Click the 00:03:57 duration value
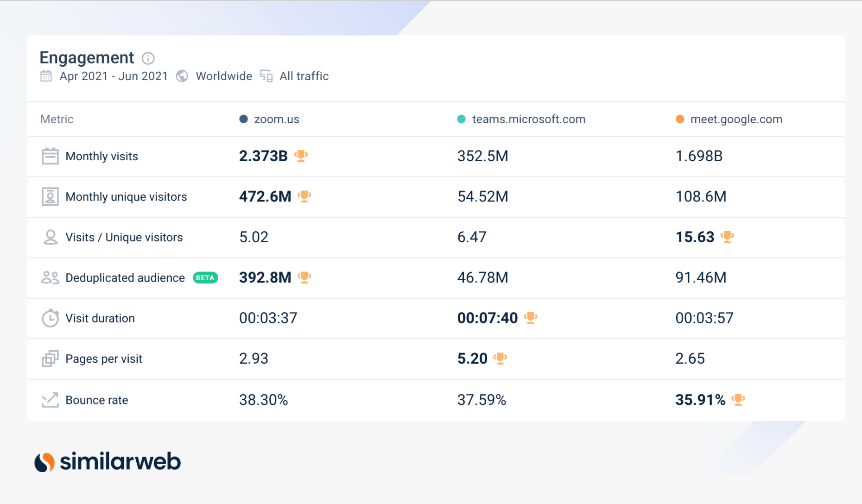The height and width of the screenshot is (504, 862). click(x=704, y=318)
